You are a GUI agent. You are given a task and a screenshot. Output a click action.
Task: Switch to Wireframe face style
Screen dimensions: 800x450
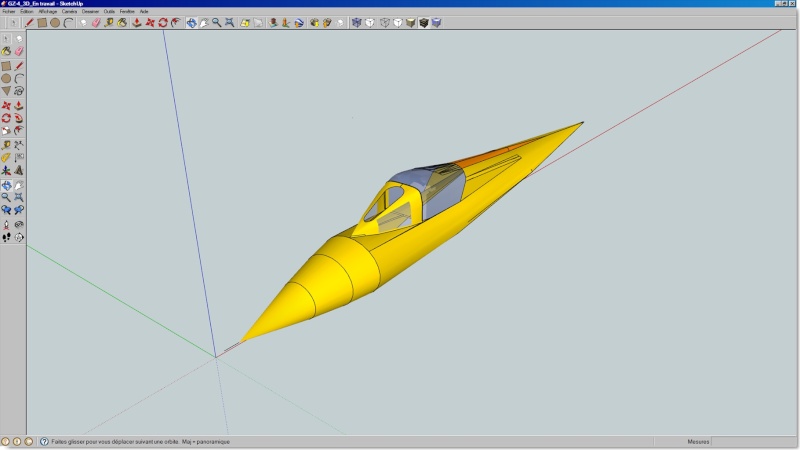385,22
